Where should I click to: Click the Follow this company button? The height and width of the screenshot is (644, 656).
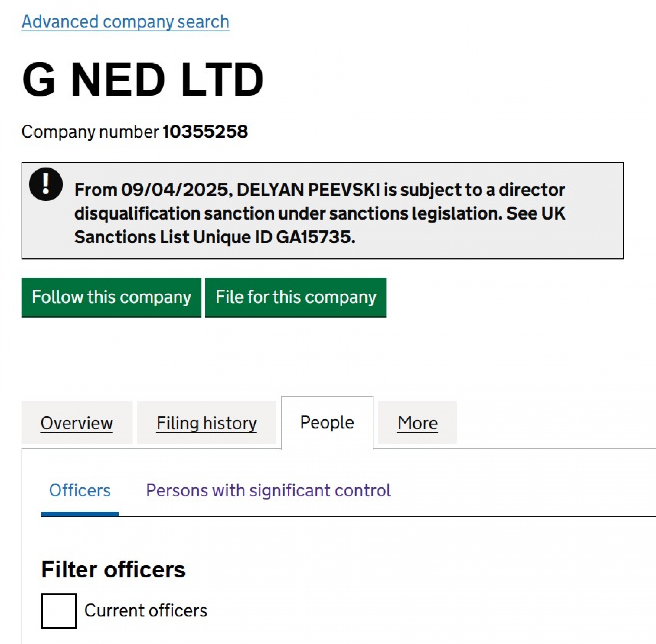coord(111,297)
